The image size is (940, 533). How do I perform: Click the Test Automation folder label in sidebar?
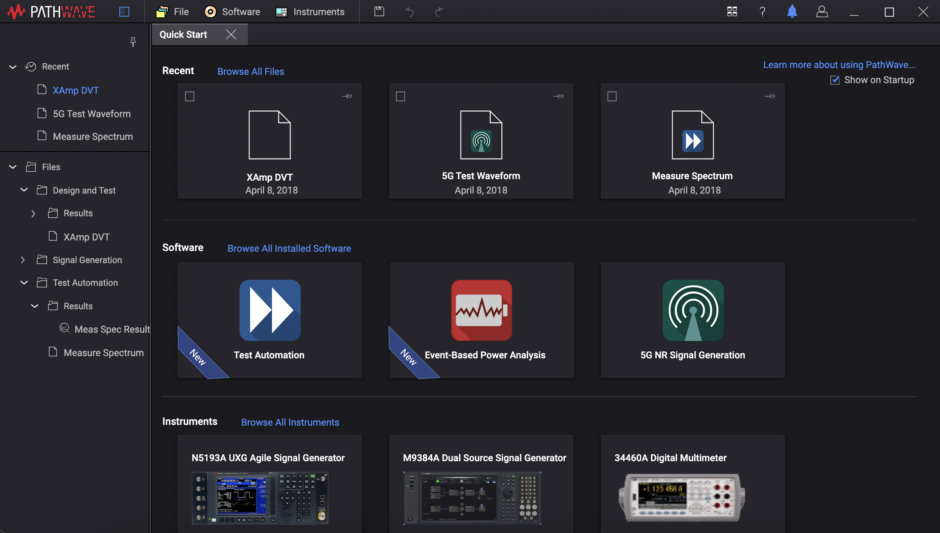85,282
